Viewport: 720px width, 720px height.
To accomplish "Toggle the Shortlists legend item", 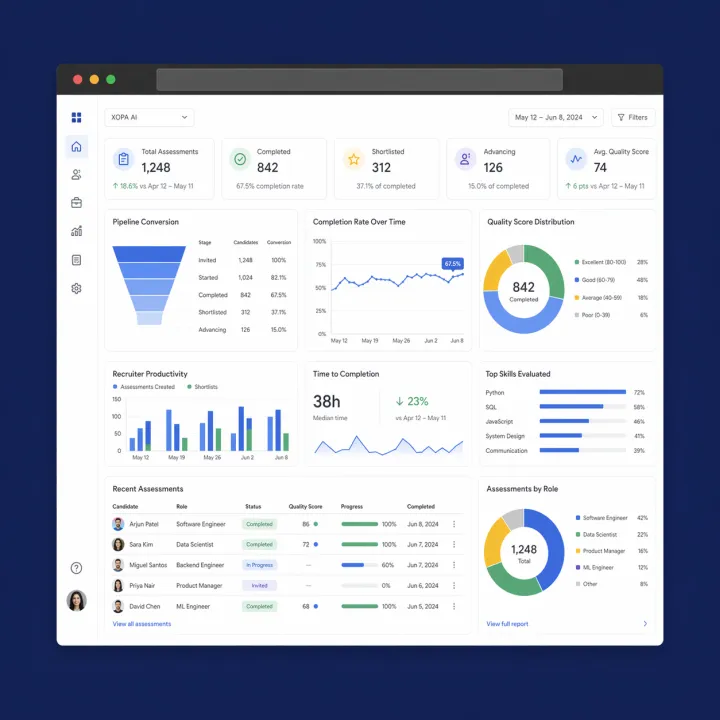I will coord(202,387).
